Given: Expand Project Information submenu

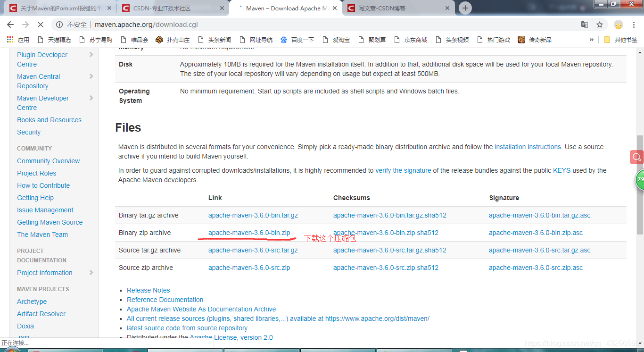Looking at the screenshot, I should 91,273.
